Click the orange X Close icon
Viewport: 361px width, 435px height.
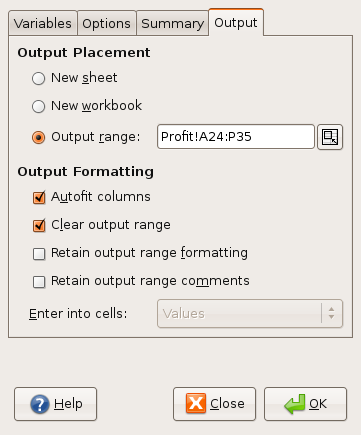[196, 403]
